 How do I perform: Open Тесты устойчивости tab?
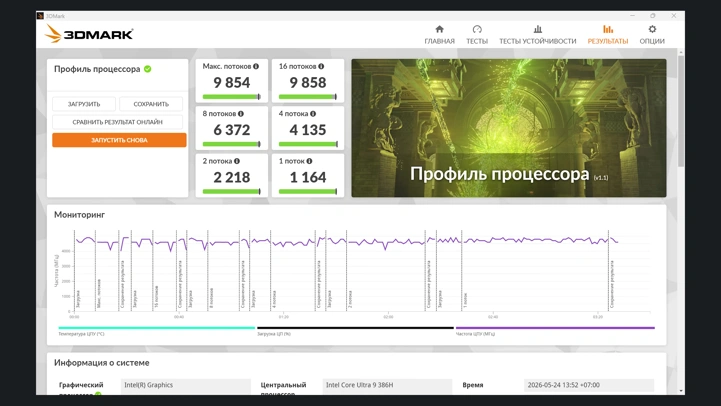pos(538,35)
